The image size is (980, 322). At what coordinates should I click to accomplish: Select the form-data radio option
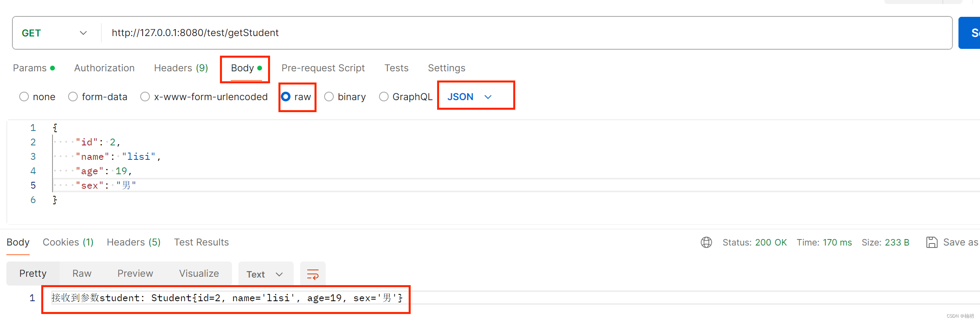point(73,97)
